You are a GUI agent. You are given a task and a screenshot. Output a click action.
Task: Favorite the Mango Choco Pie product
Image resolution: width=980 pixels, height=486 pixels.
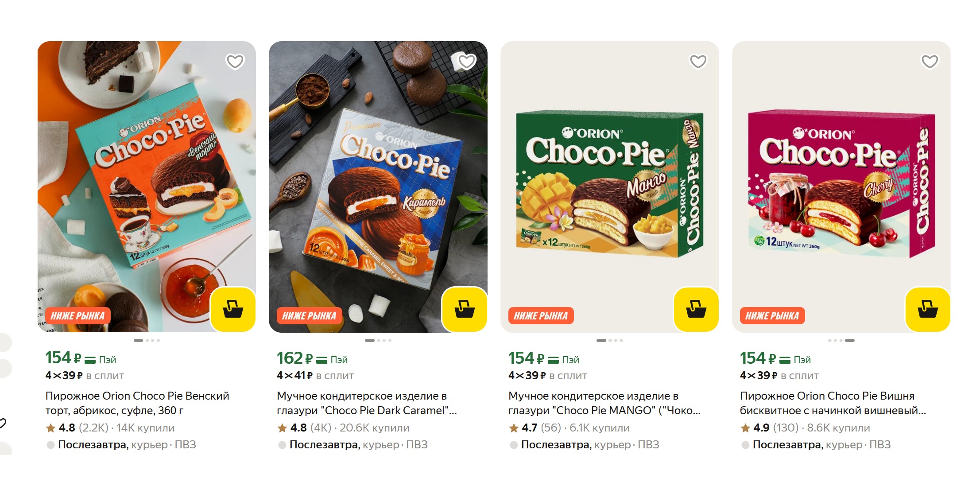pyautogui.click(x=698, y=62)
